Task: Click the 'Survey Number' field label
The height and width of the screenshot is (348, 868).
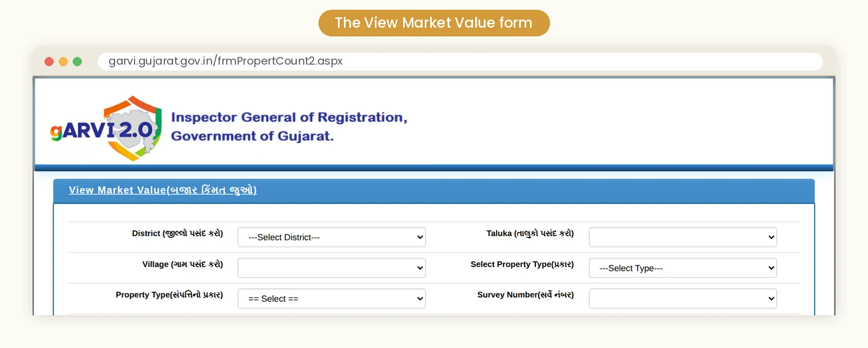Action: coord(526,295)
